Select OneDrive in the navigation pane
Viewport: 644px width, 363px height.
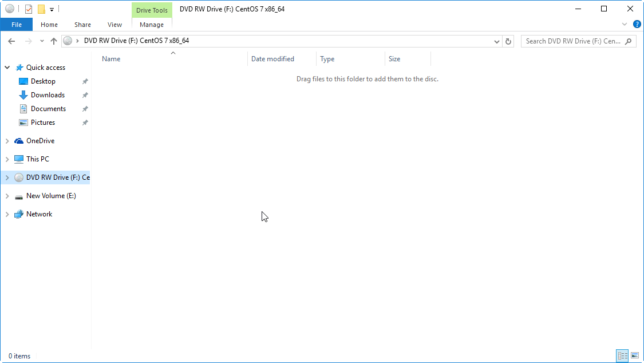tap(40, 141)
